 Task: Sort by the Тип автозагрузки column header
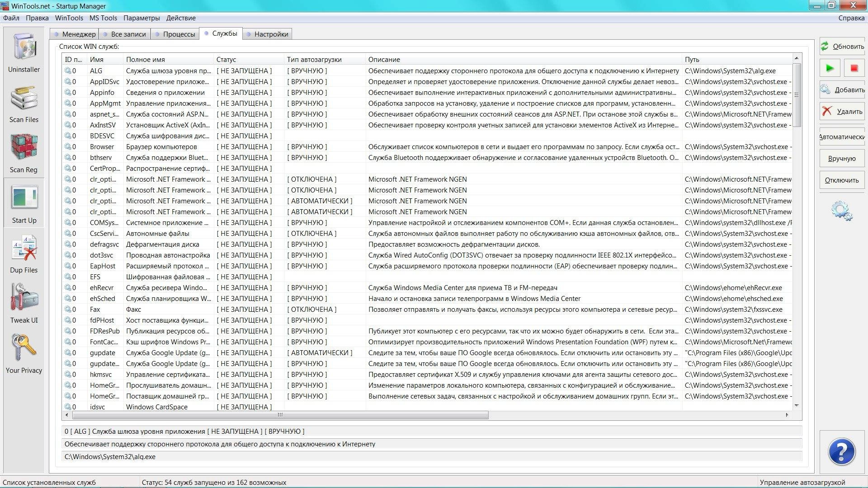tap(325, 60)
